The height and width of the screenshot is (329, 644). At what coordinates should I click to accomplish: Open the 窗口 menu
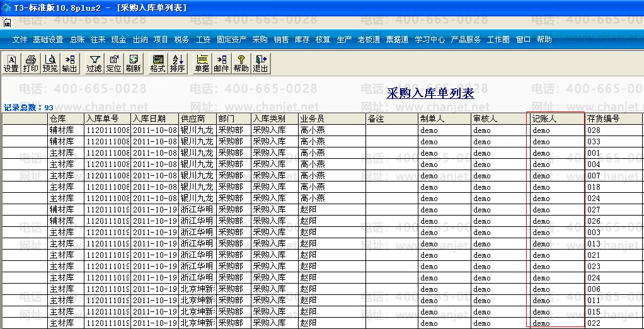click(523, 40)
